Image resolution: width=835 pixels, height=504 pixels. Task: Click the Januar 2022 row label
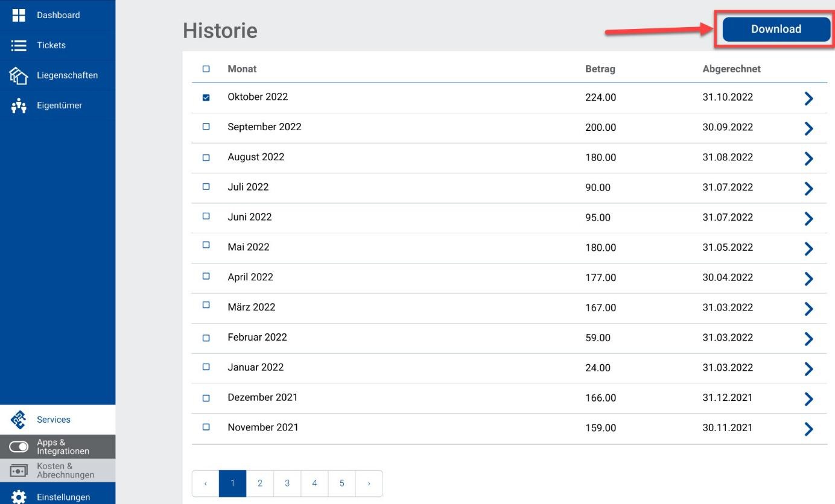(255, 367)
